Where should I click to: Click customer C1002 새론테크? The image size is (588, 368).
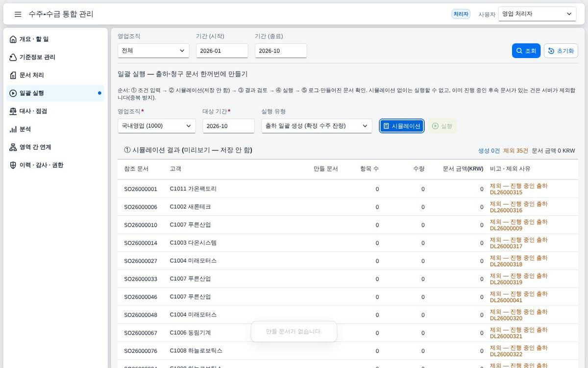[x=190, y=207]
